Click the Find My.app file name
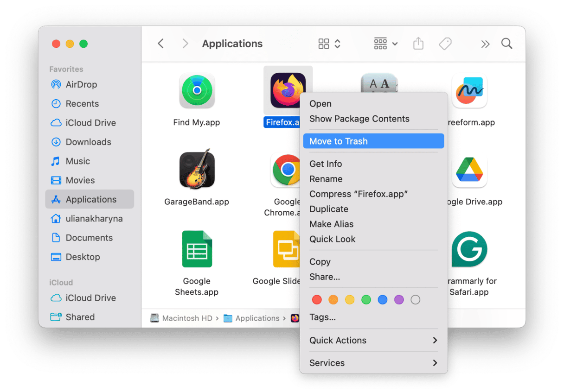Viewport: 564px width, 392px height. 197,122
